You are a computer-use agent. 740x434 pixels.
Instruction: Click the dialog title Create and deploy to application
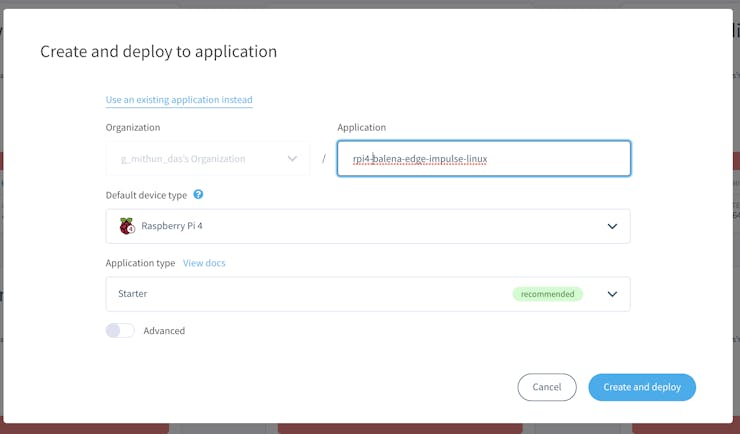(158, 51)
